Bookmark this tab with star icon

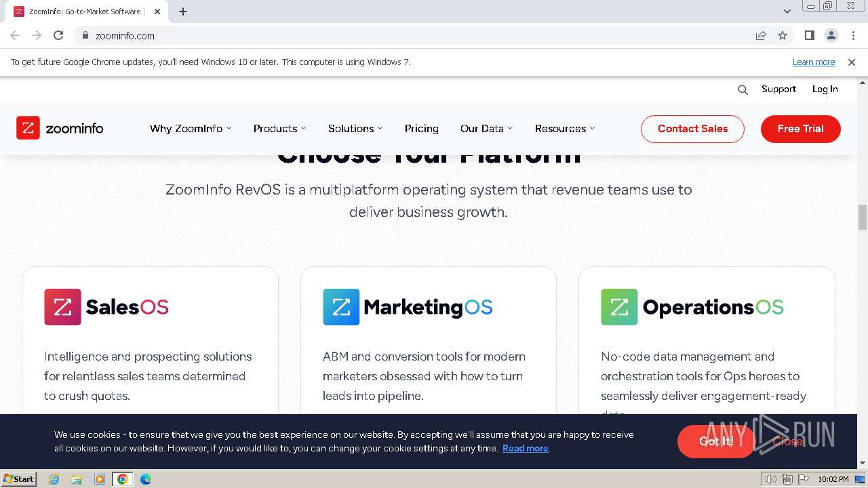point(783,35)
